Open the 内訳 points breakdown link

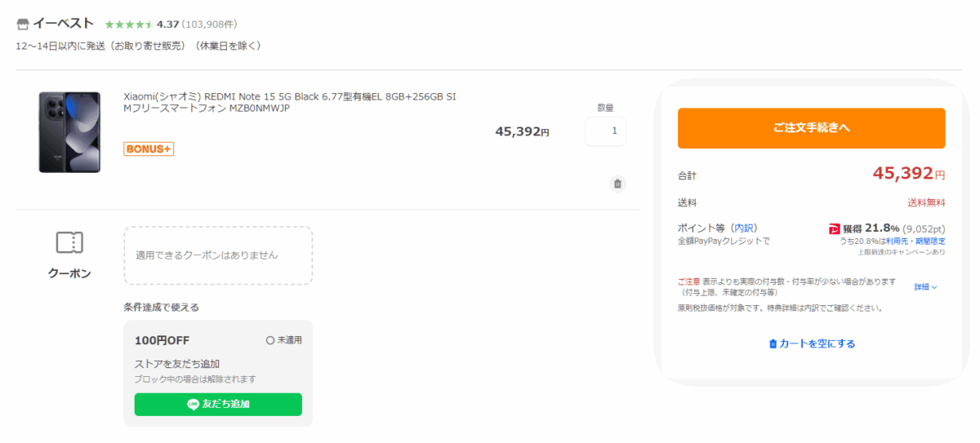(x=744, y=228)
